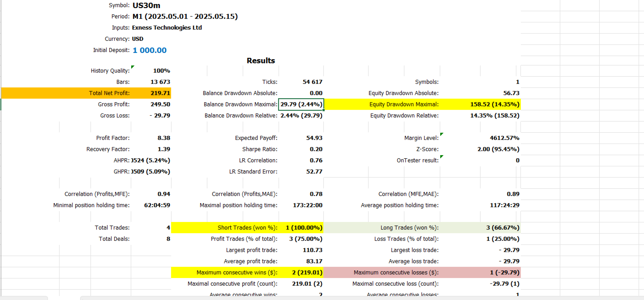This screenshot has width=644, height=300.
Task: Click the Expected Payoff label cell
Action: click(x=256, y=138)
